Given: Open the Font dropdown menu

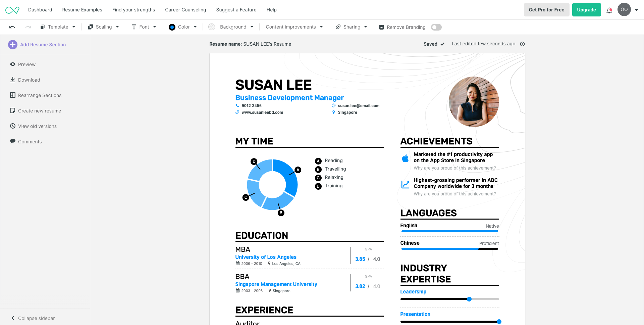Looking at the screenshot, I should pos(144,27).
